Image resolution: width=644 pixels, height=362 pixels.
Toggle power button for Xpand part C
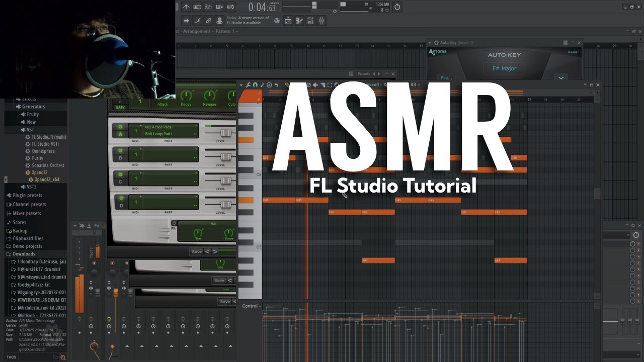(120, 174)
